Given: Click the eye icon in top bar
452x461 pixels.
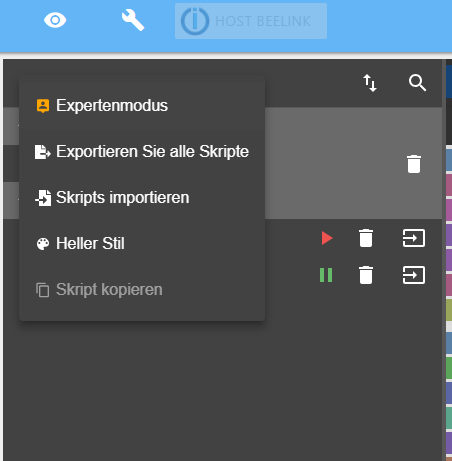Looking at the screenshot, I should (x=55, y=20).
